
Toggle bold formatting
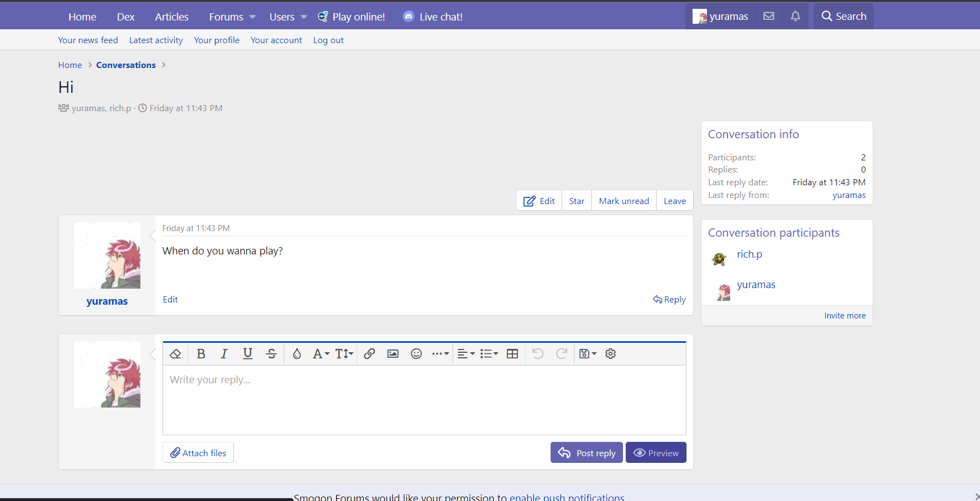tap(201, 354)
